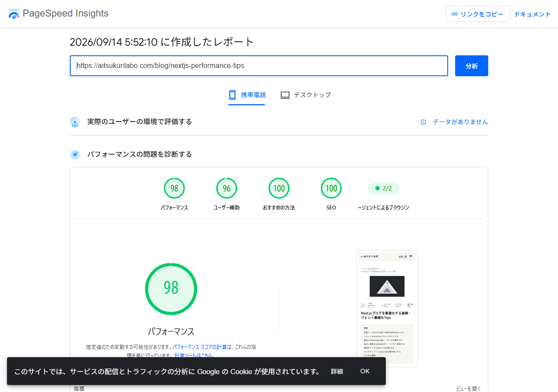Click 詳細 in the cookie banner
Image resolution: width=558 pixels, height=392 pixels.
click(x=337, y=372)
